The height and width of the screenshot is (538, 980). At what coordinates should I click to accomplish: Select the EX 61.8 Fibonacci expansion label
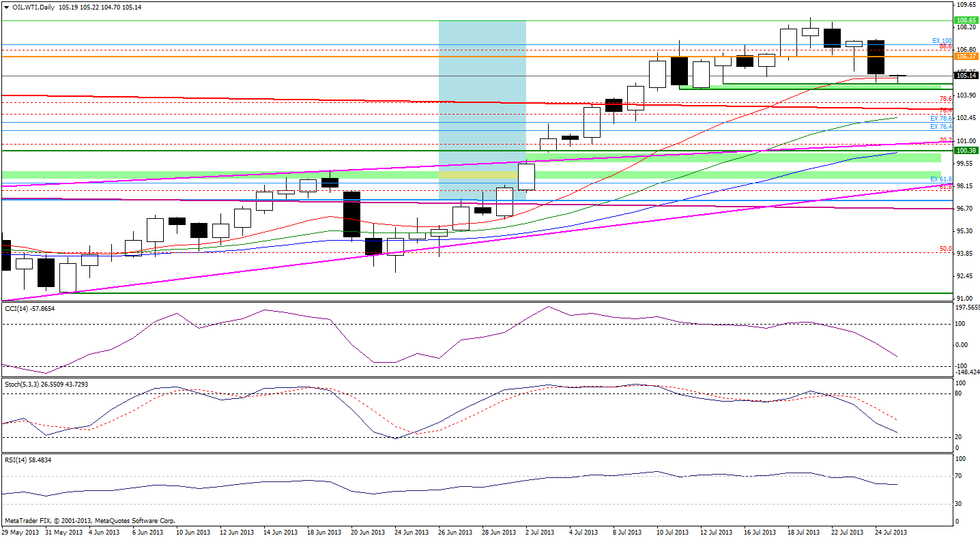click(x=941, y=179)
